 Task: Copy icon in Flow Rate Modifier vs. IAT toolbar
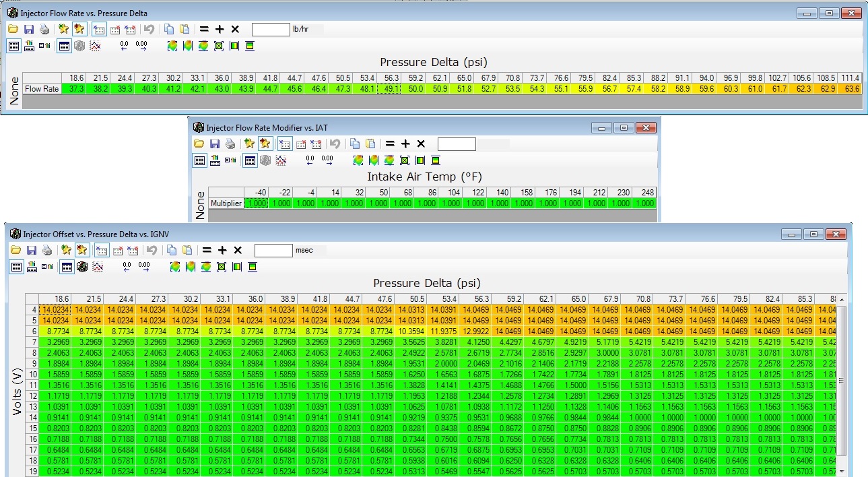point(355,144)
